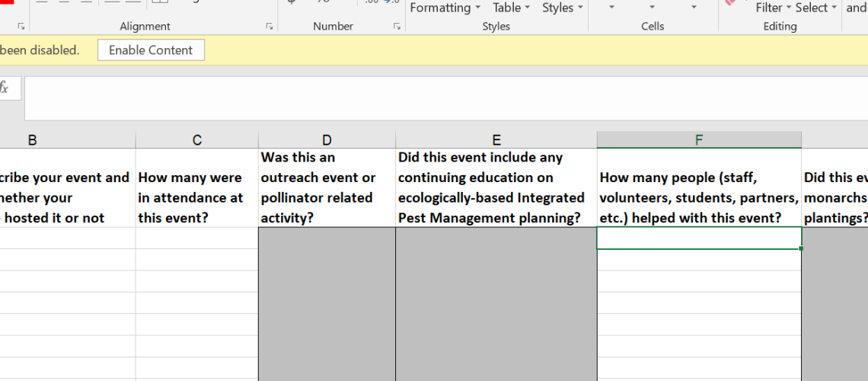This screenshot has width=868, height=381.
Task: Select the 'Integrated Pest Management planning' header cell
Action: click(496, 187)
